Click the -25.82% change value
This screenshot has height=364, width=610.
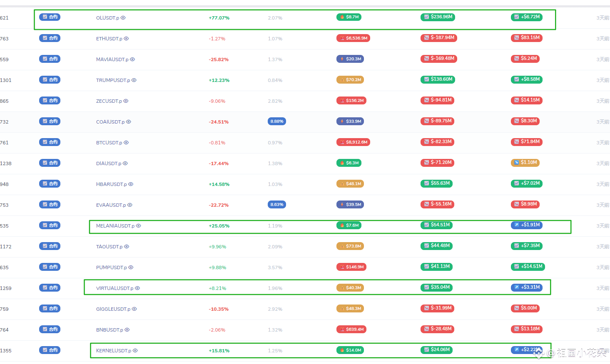tap(219, 59)
